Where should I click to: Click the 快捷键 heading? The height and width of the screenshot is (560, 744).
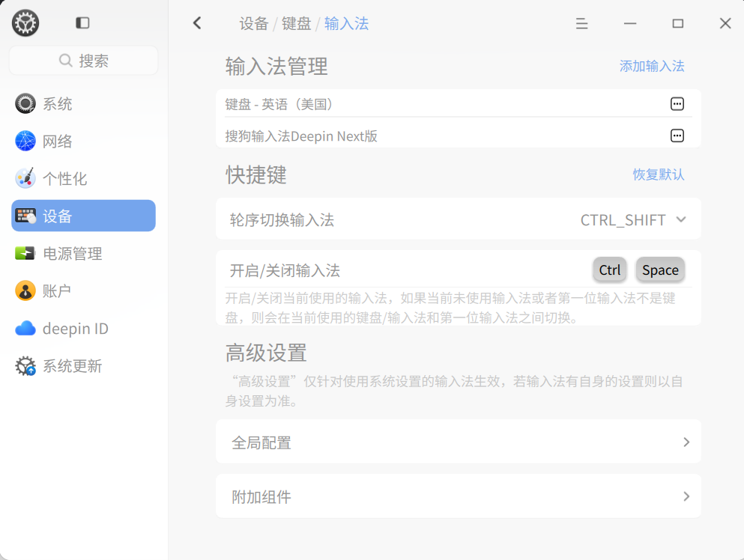tap(255, 174)
